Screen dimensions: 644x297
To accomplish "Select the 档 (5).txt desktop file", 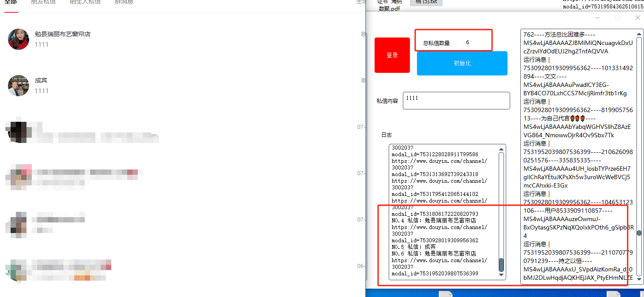I will 426,2.
